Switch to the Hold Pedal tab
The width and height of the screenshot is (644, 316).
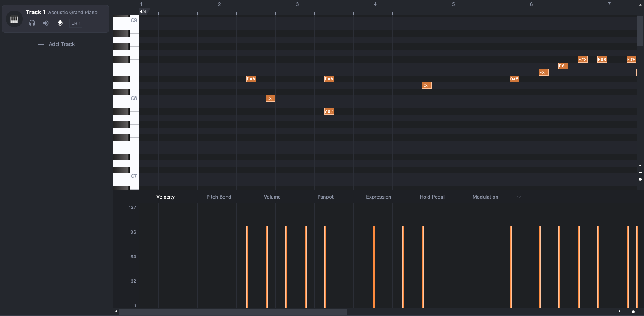[432, 197]
